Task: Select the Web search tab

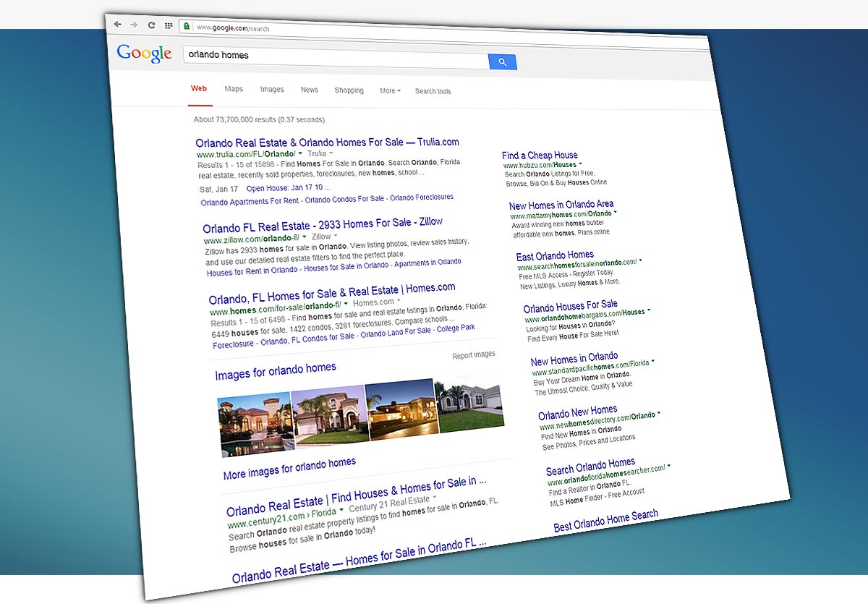Action: (x=199, y=88)
